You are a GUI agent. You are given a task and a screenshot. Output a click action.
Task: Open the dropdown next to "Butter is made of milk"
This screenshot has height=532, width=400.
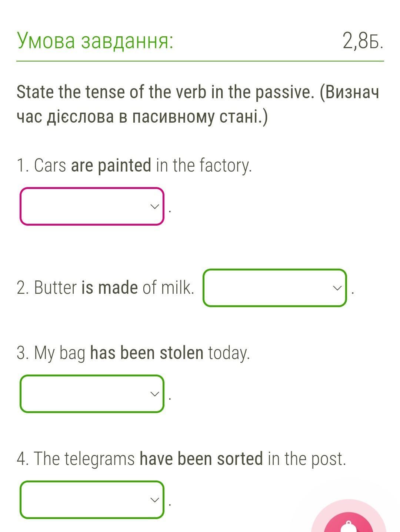(x=275, y=288)
